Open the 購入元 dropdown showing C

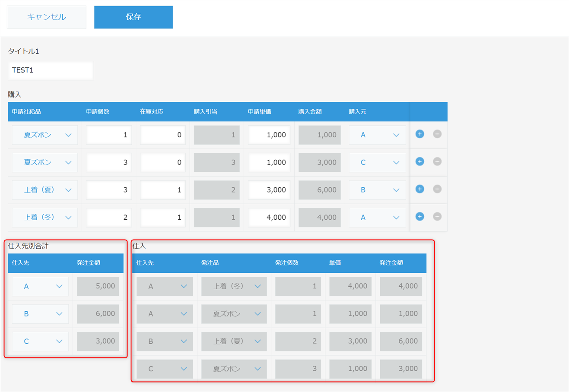pos(377,163)
